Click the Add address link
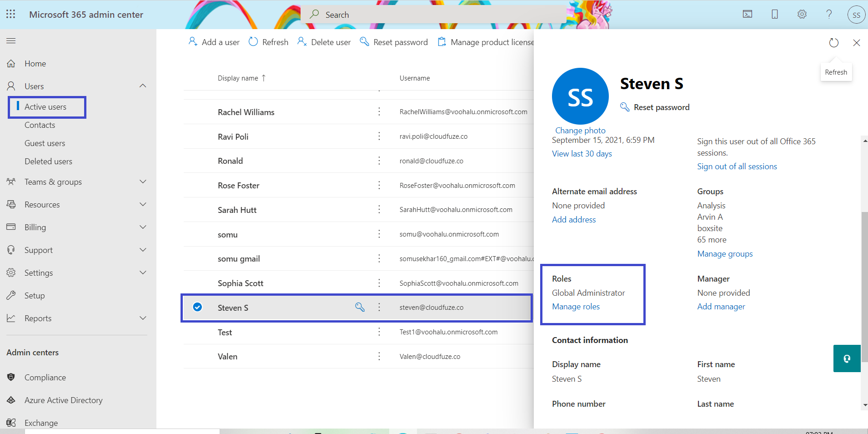Image resolution: width=868 pixels, height=434 pixels. click(574, 220)
